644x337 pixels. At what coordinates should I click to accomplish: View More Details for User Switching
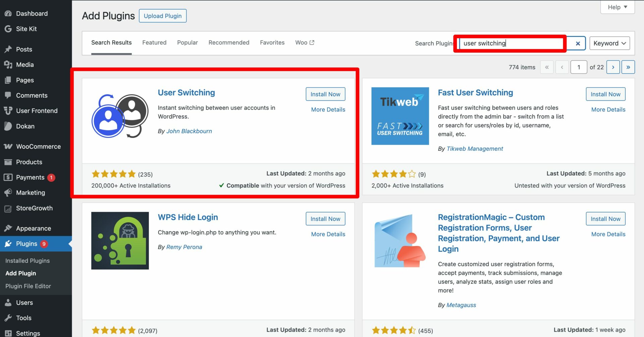point(328,109)
